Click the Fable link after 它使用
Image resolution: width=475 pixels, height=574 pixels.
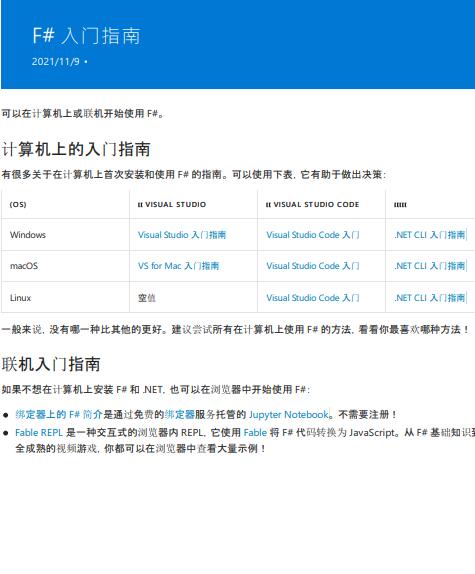[255, 432]
